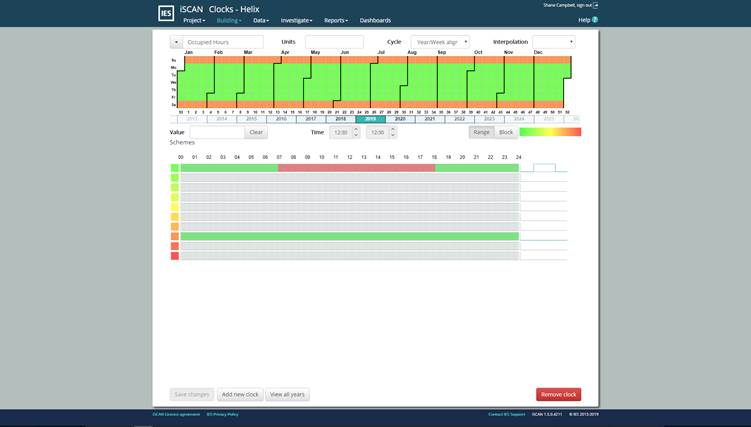Open the Interpolation dropdown

(x=554, y=42)
